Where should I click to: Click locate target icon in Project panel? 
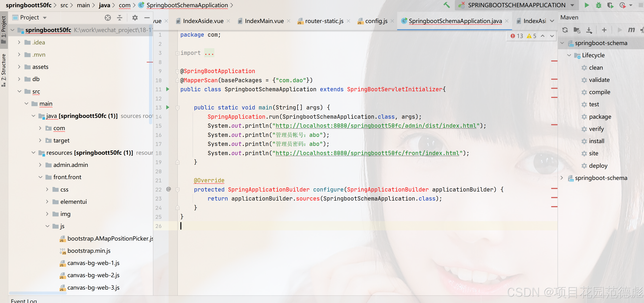[x=108, y=17]
